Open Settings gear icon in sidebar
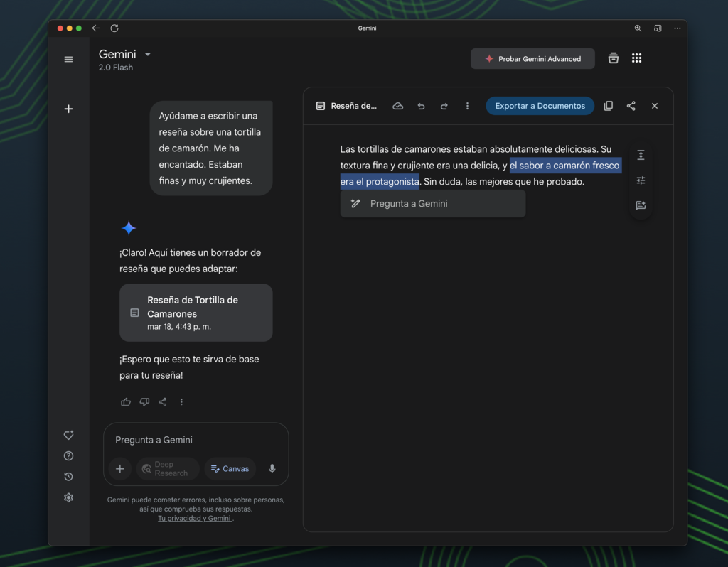This screenshot has height=567, width=728. tap(68, 497)
